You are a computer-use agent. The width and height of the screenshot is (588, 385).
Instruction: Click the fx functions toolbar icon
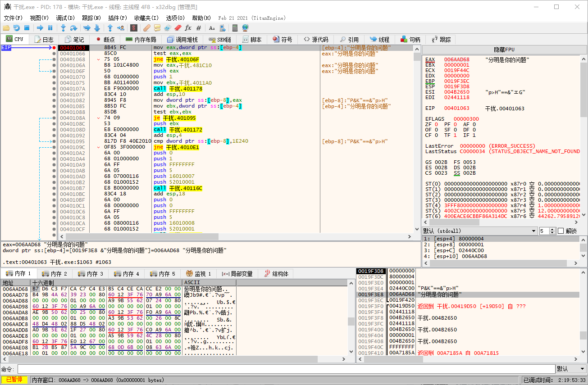point(188,28)
